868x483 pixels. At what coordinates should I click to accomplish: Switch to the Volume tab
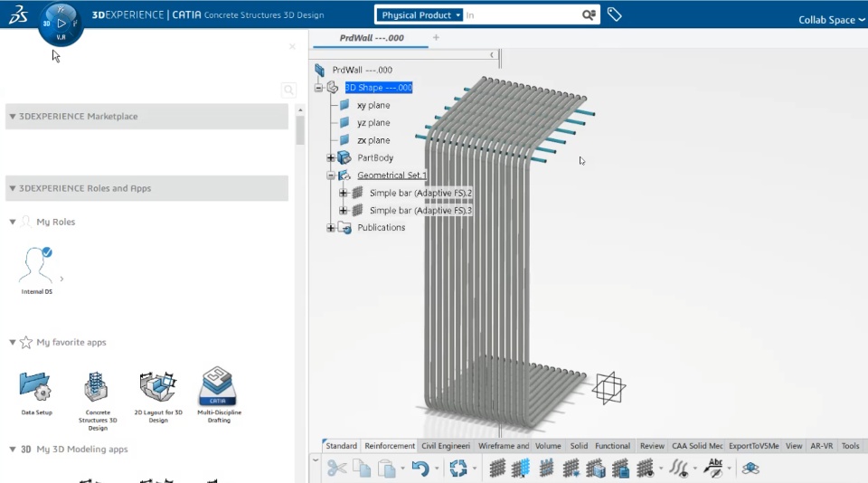[x=548, y=446]
